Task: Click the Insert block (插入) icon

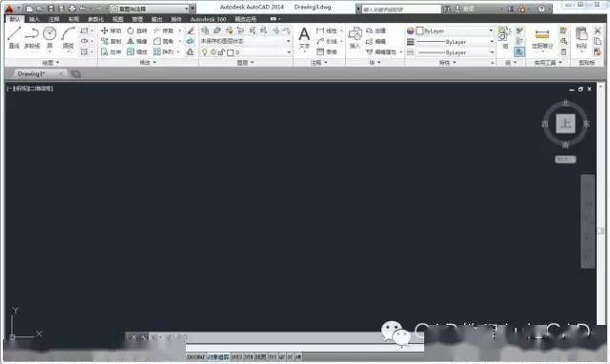Action: [x=355, y=37]
